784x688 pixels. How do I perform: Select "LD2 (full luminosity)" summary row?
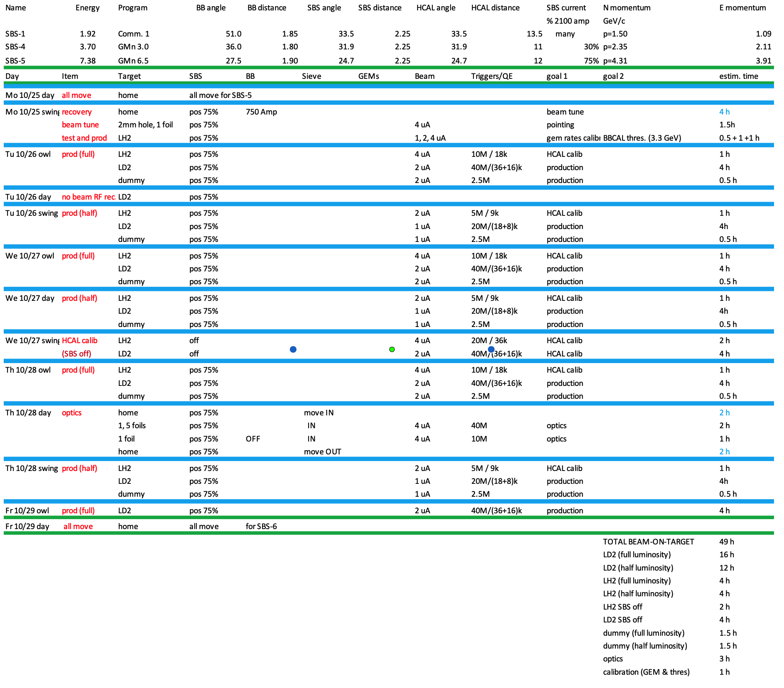pos(637,555)
